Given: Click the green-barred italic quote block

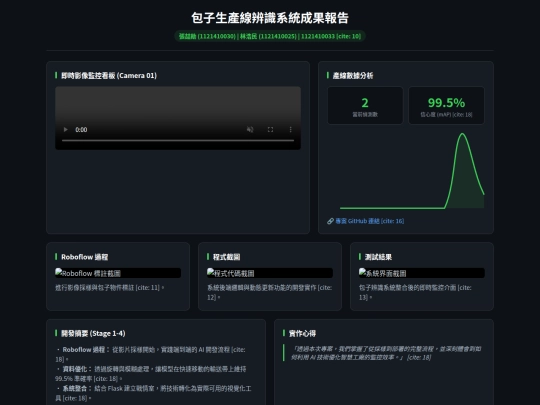Looking at the screenshot, I should point(384,353).
